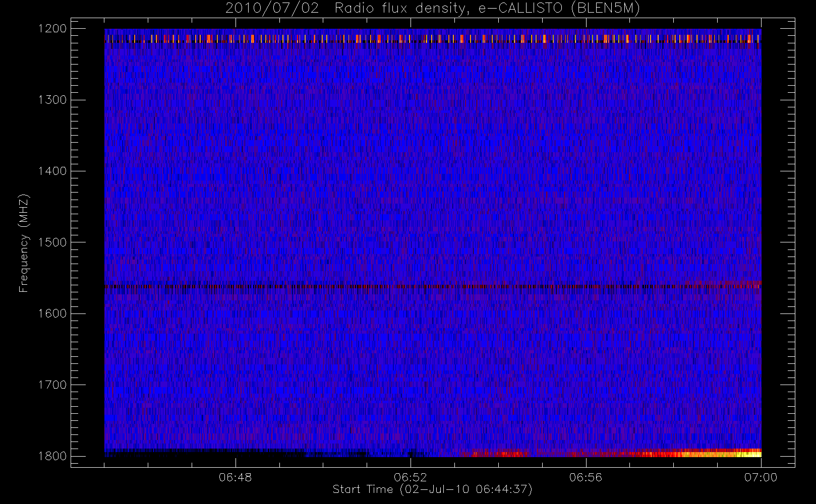Select the 1700 frequency tick label
The image size is (816, 504).
click(x=52, y=385)
